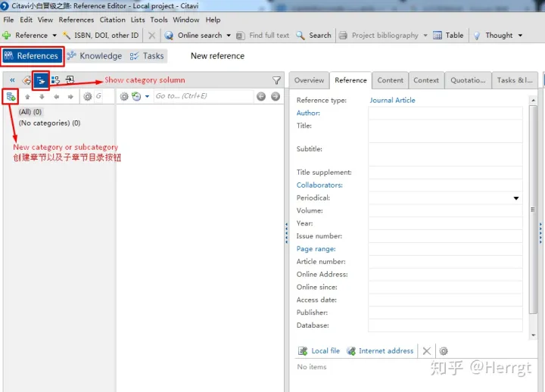The width and height of the screenshot is (545, 392).
Task: Open locations settings gear icon
Action: (444, 351)
